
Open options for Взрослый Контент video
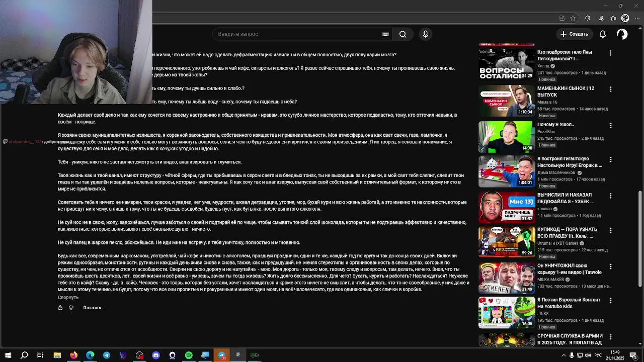pos(611,301)
